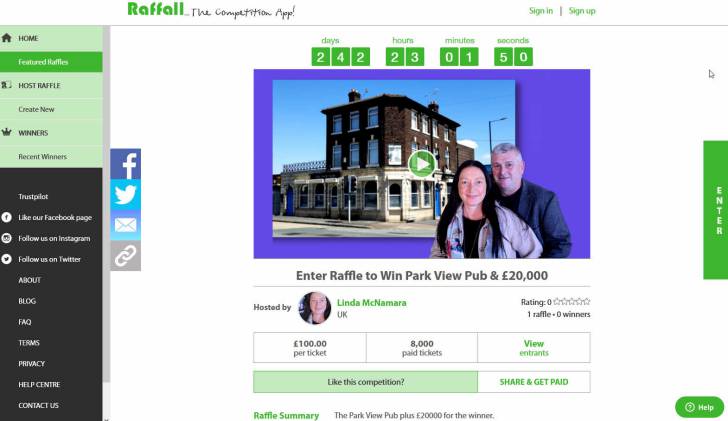Share raffle via Twitter bird icon

coord(125,194)
